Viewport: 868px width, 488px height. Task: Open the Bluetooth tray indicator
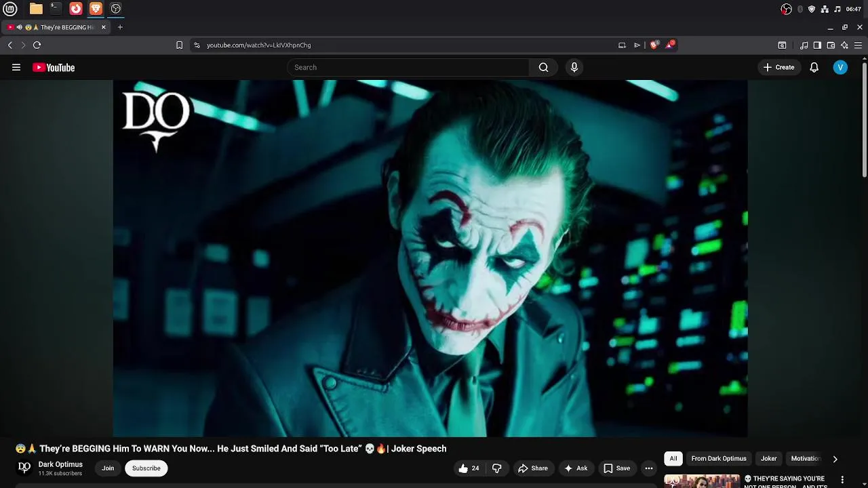[x=800, y=9]
